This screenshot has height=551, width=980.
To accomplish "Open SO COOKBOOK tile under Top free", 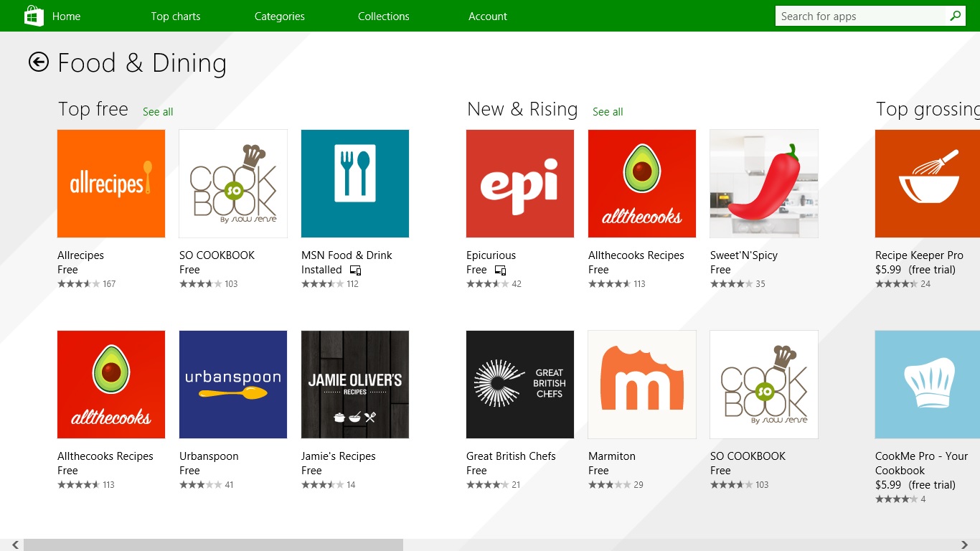I will click(x=233, y=184).
